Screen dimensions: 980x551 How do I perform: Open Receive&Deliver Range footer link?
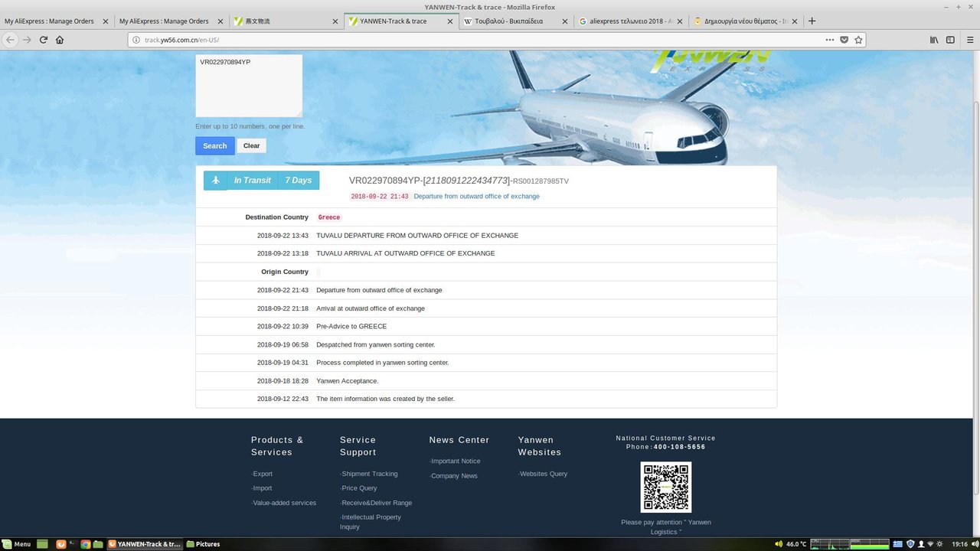coord(376,503)
